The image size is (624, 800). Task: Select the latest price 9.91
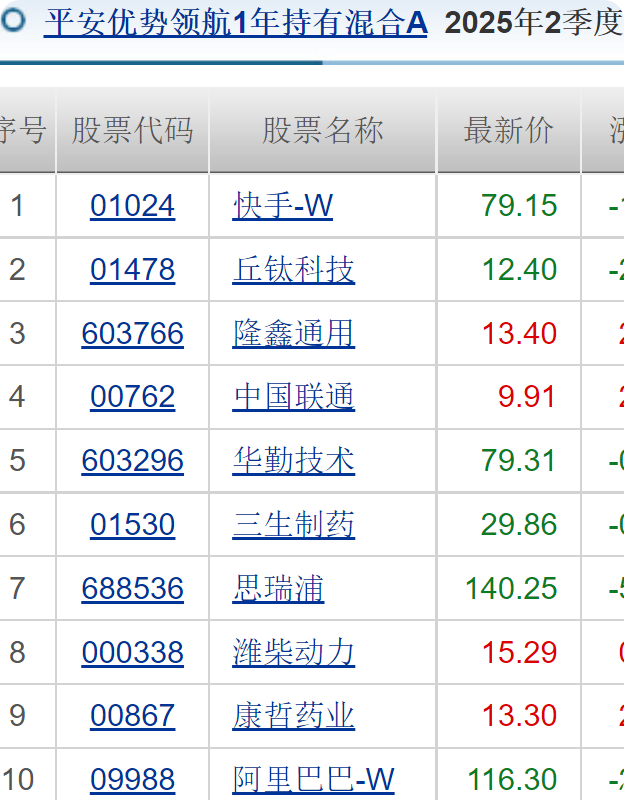[527, 397]
